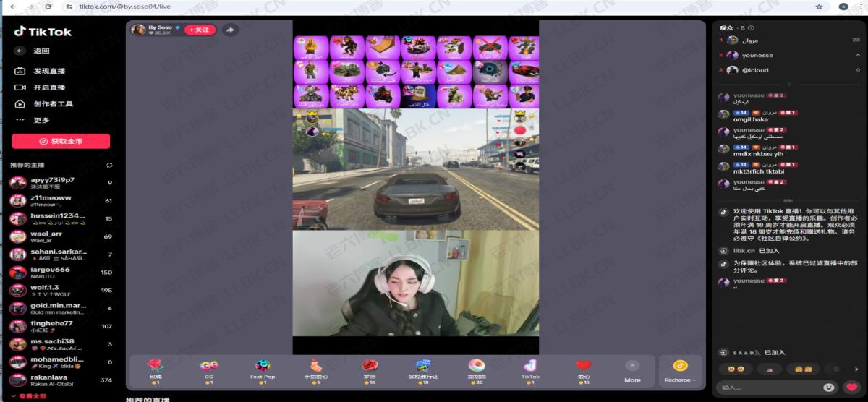Send the 爱心 heart gift
Screen dimensions: 868x402
584,370
